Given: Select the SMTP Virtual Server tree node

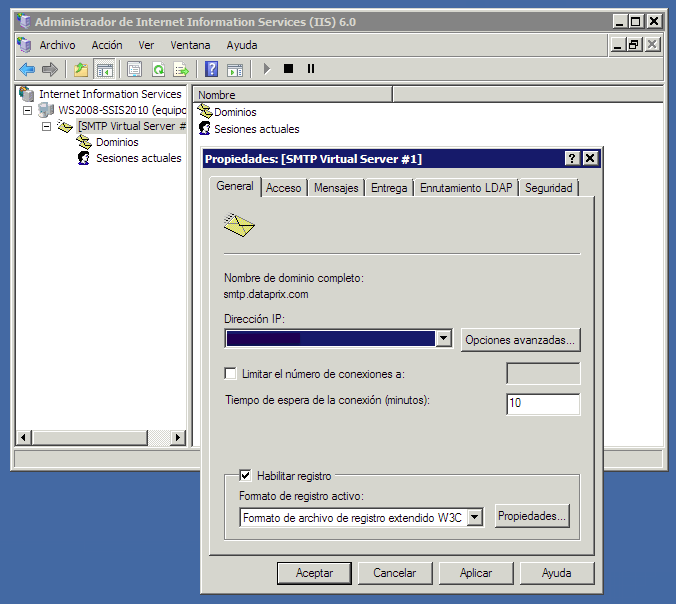Looking at the screenshot, I should 132,126.
